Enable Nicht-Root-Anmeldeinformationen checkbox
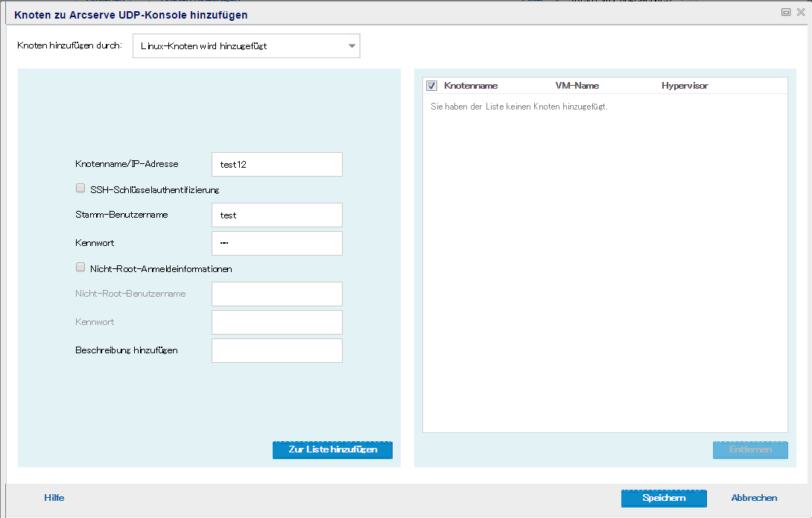This screenshot has width=812, height=518. point(80,267)
